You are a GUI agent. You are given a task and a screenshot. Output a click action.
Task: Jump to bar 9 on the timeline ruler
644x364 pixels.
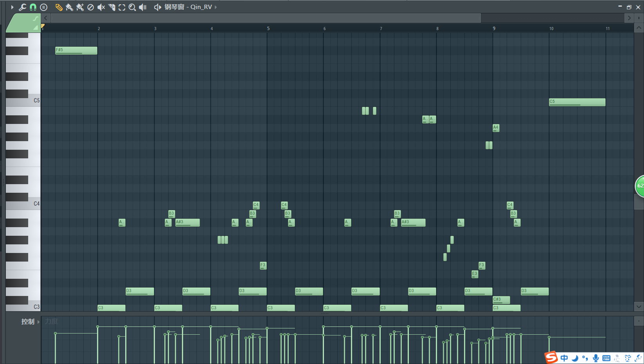[x=494, y=28]
